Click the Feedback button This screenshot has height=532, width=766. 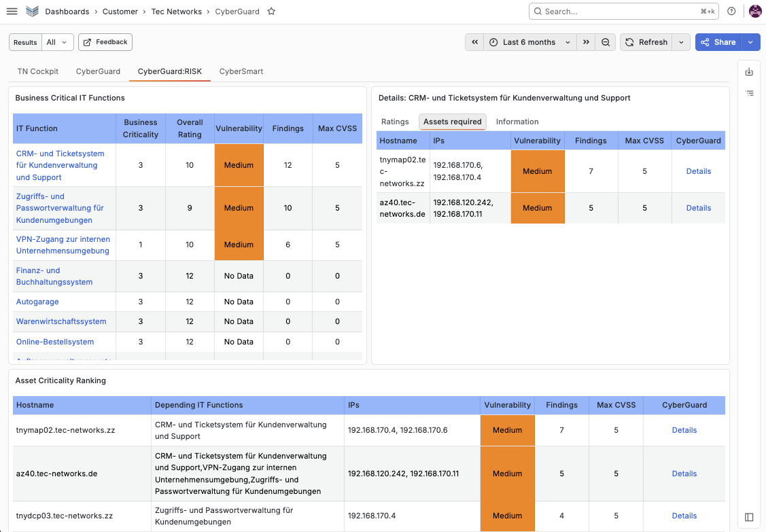click(105, 42)
